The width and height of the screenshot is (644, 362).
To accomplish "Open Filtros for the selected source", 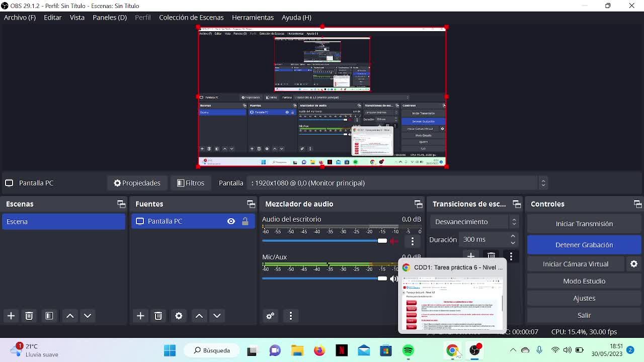I will click(x=191, y=183).
